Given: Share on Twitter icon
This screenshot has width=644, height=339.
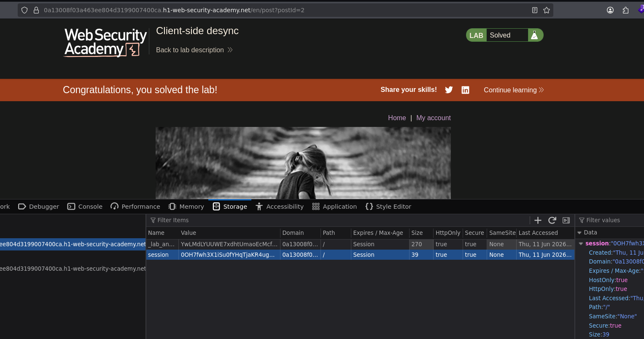Looking at the screenshot, I should pos(449,90).
